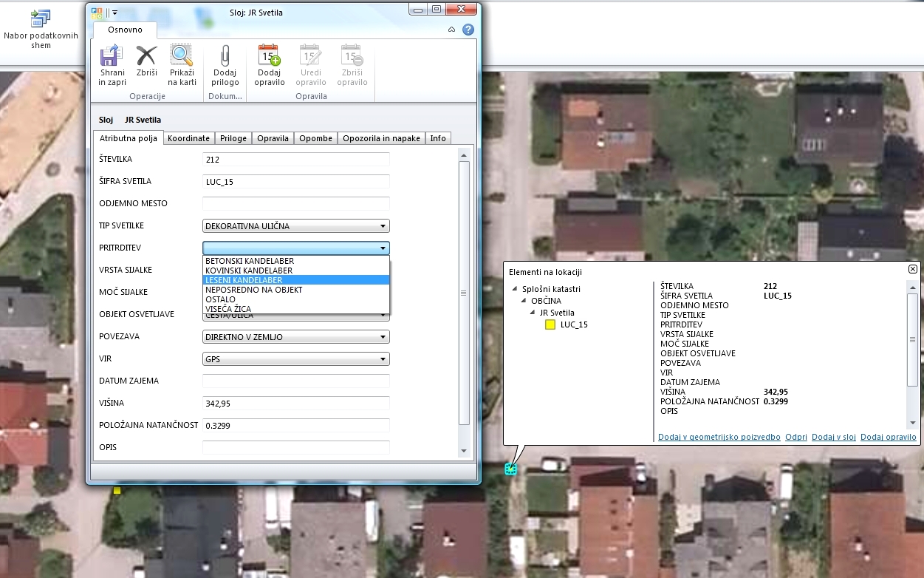Open the Opozorila in napake tab
924x578 pixels.
tap(381, 138)
